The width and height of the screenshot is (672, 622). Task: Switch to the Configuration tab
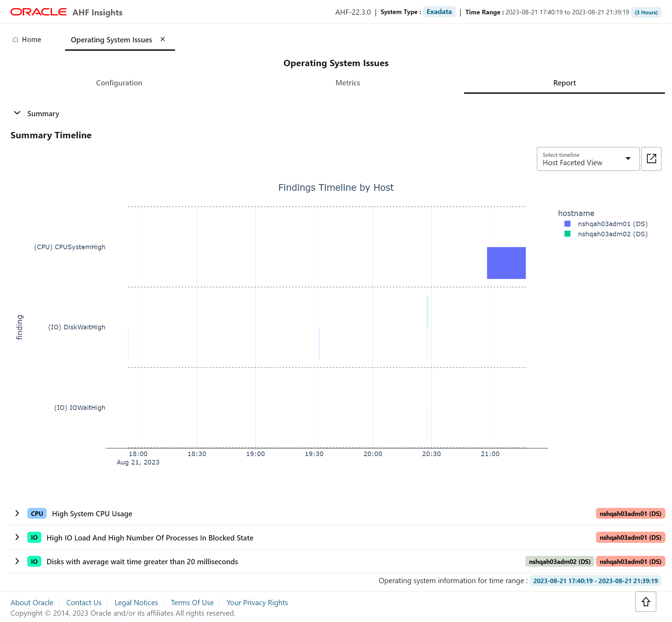119,83
